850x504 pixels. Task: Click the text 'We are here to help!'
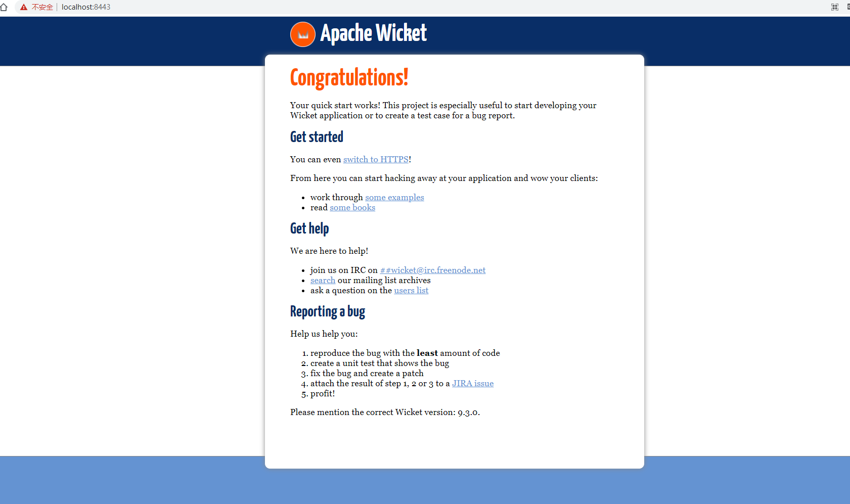point(329,251)
